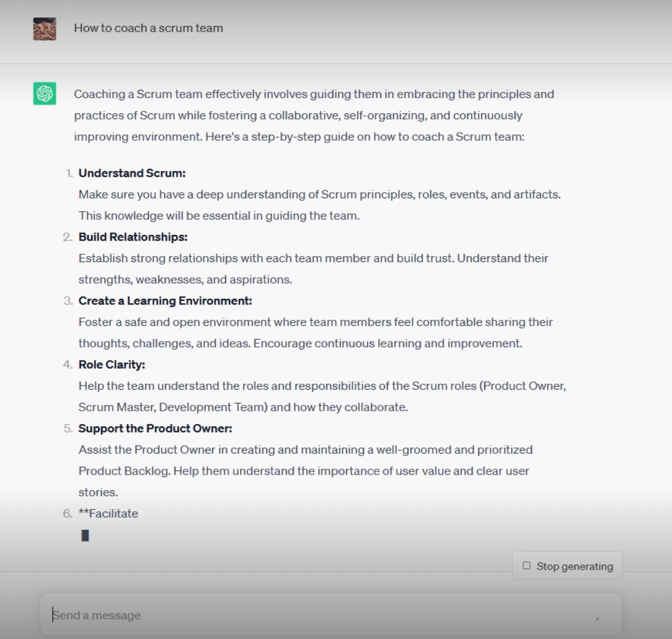Click the list number 1 marker
Screen dimensions: 672x639
point(69,173)
